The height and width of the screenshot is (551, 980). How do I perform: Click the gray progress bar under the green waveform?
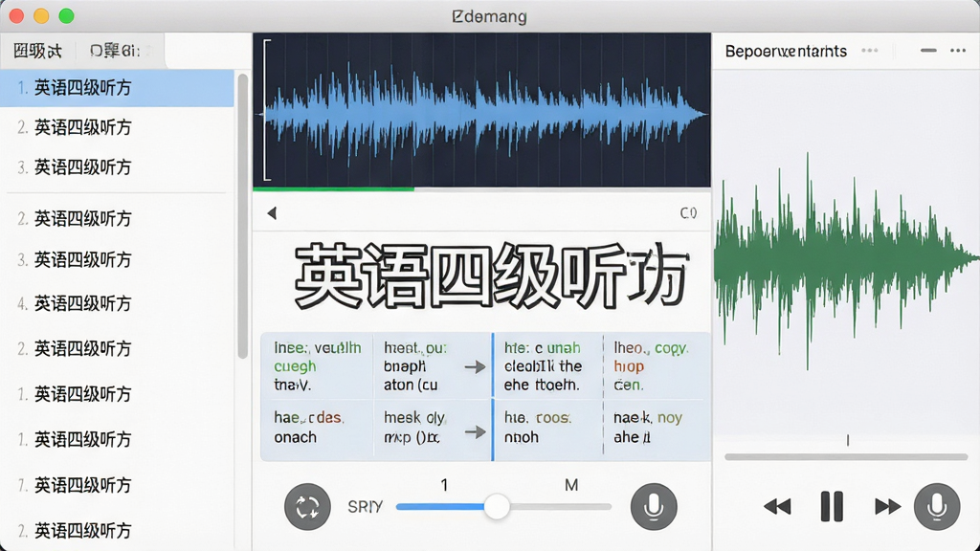point(846,457)
